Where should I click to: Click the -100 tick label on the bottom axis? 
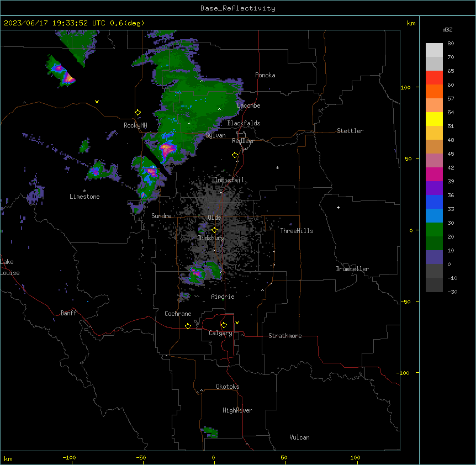69,457
